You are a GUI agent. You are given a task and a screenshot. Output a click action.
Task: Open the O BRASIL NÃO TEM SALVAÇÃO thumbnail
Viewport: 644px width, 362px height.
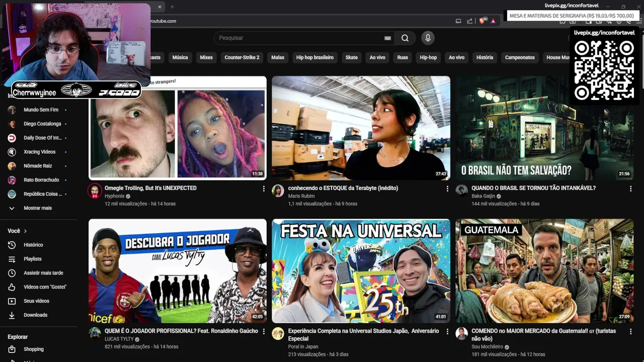(x=544, y=128)
